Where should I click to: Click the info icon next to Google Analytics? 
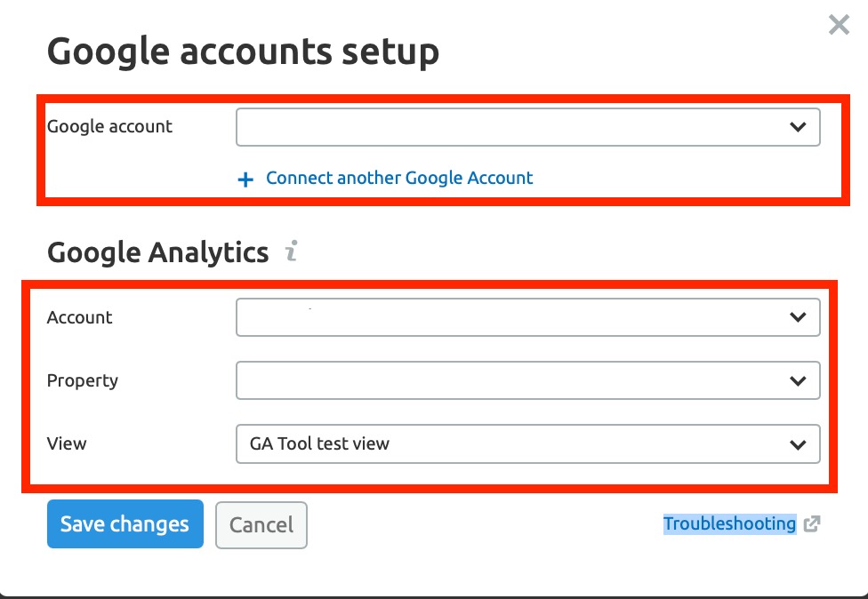click(x=292, y=251)
